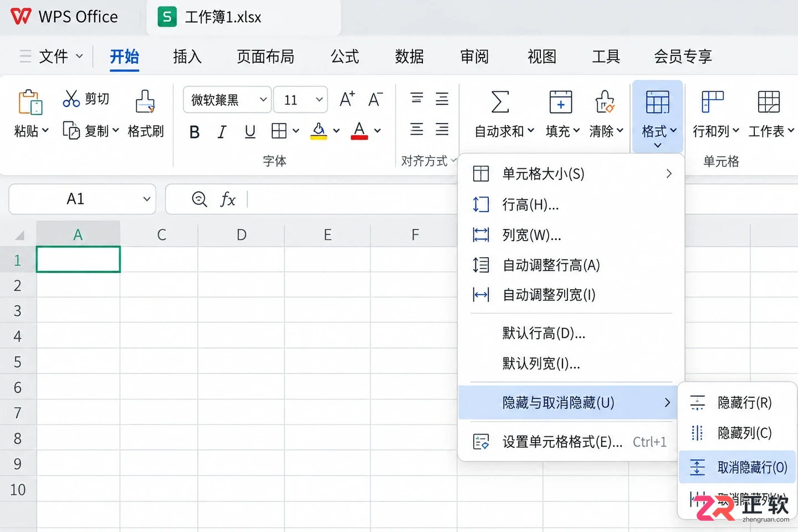Expand the 单元格大小(S) submenu
The height and width of the screenshot is (532, 798).
tap(571, 174)
